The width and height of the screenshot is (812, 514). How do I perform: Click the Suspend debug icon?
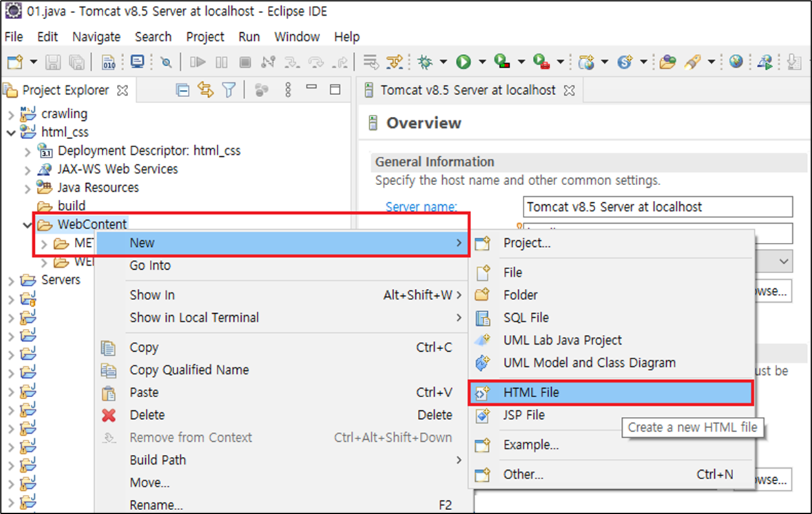(221, 62)
